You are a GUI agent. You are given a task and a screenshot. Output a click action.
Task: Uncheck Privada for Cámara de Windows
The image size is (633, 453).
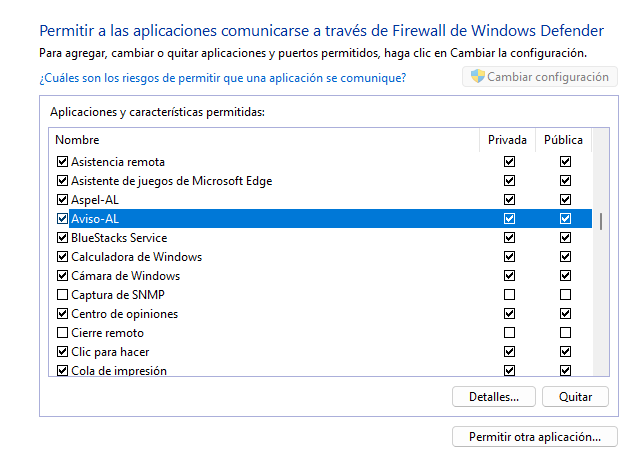click(510, 276)
